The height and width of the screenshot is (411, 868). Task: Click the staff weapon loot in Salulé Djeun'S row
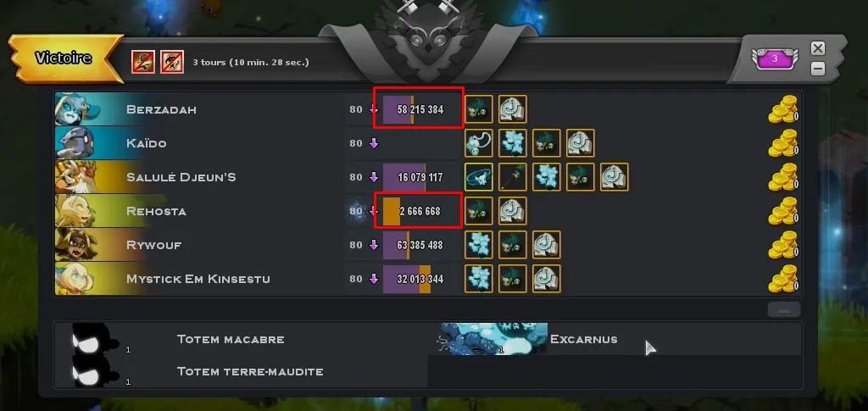point(513,177)
